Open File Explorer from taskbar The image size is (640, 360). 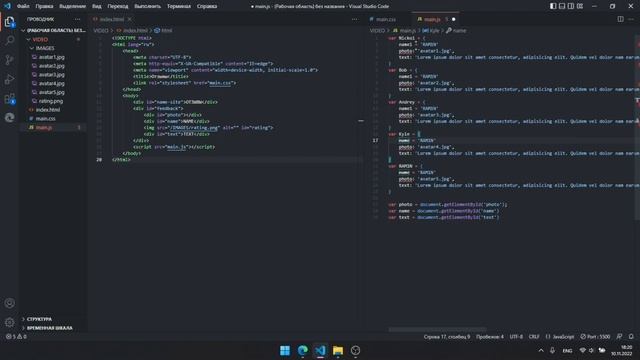click(338, 350)
